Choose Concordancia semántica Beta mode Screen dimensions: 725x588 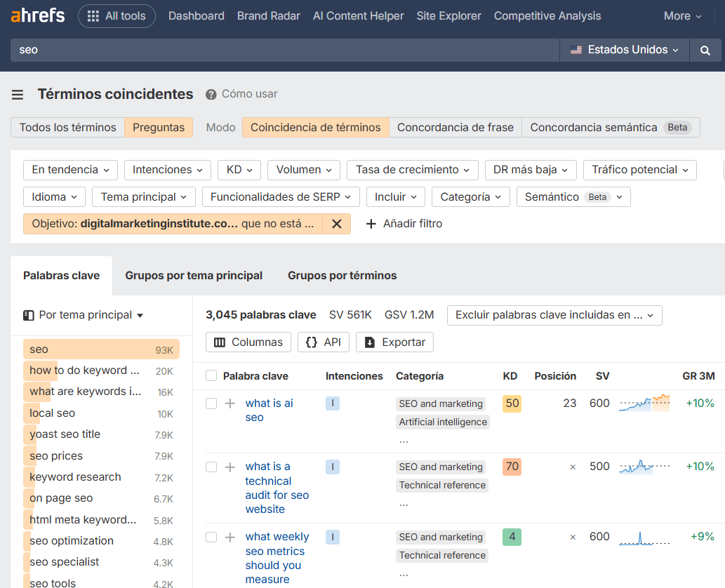tap(611, 128)
